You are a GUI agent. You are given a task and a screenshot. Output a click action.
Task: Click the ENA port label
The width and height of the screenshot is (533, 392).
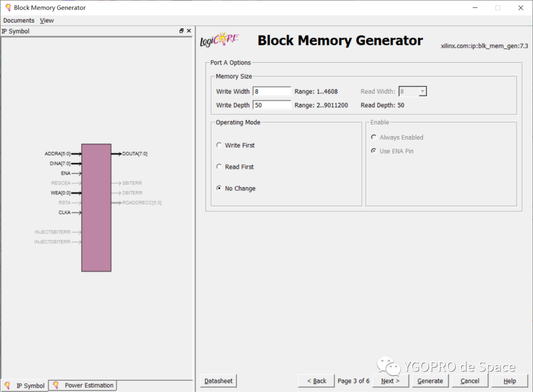click(x=66, y=173)
